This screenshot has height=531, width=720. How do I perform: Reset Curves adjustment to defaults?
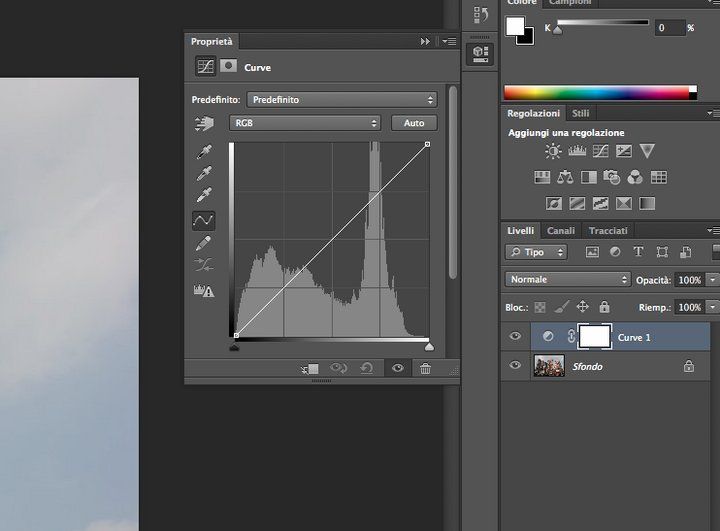click(366, 368)
